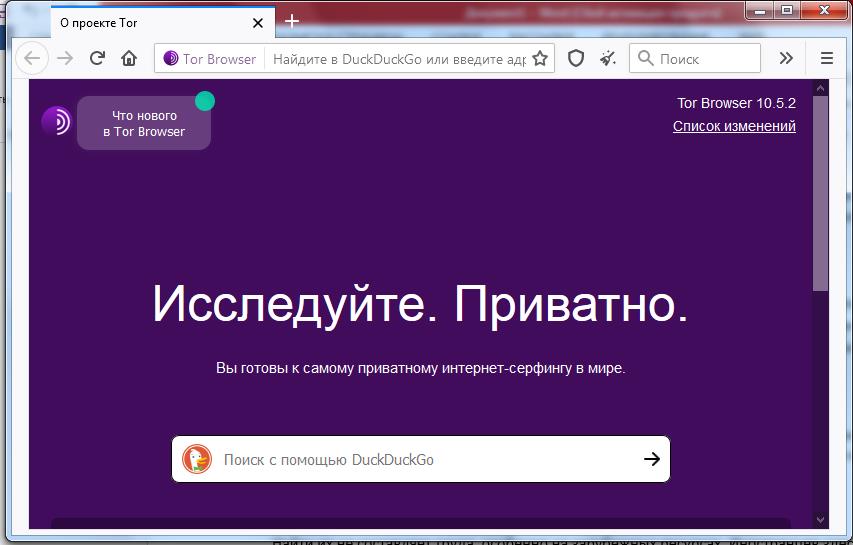This screenshot has height=545, width=853.
Task: Click the vertical scrollbar thumb
Action: tap(820, 193)
